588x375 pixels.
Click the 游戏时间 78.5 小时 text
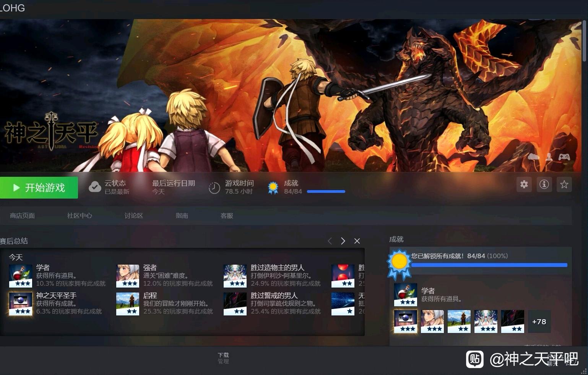[x=239, y=187]
